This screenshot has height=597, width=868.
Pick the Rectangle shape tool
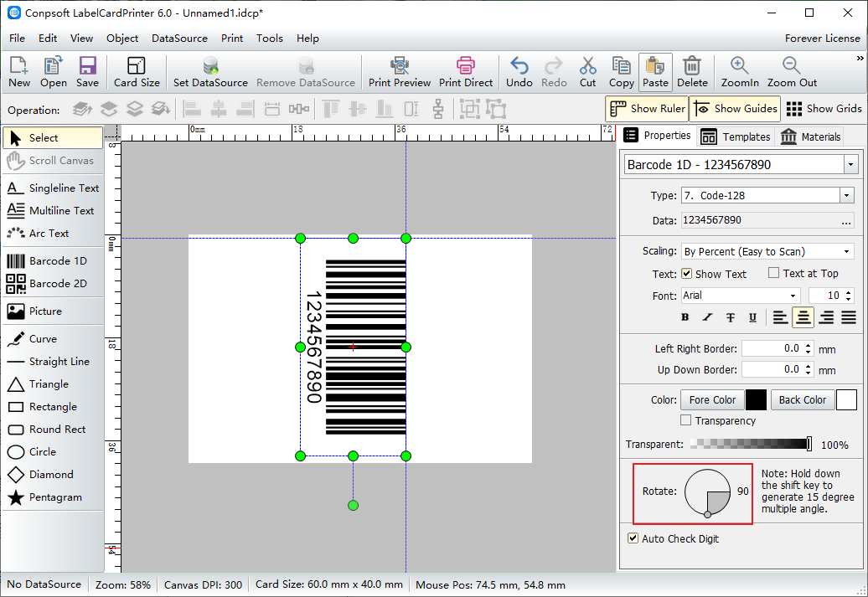pos(53,407)
